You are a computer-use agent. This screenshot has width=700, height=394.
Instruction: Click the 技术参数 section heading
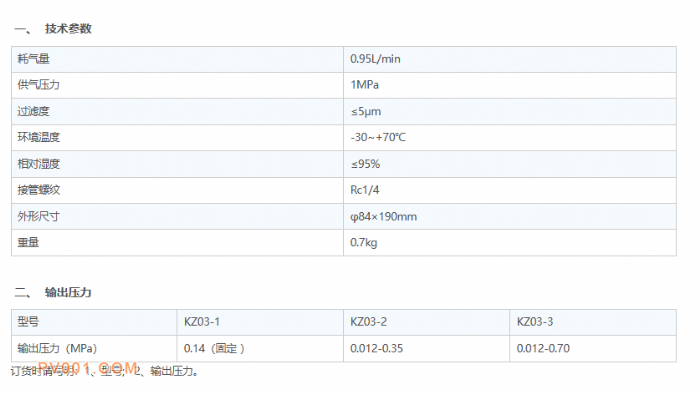(x=68, y=29)
